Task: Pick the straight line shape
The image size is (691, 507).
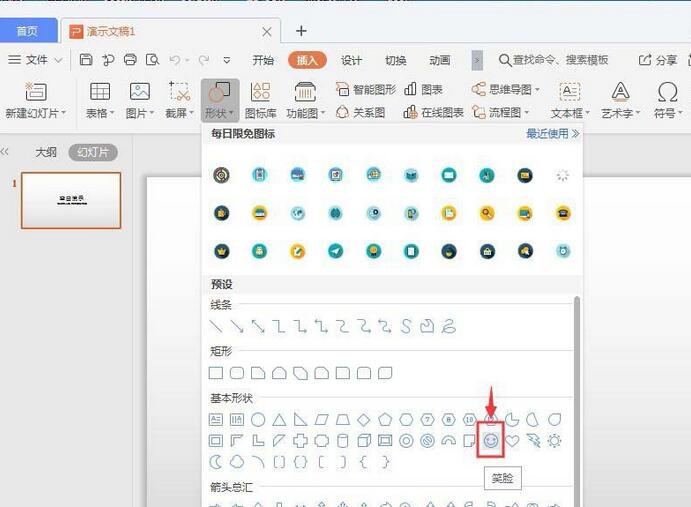Action: point(215,326)
